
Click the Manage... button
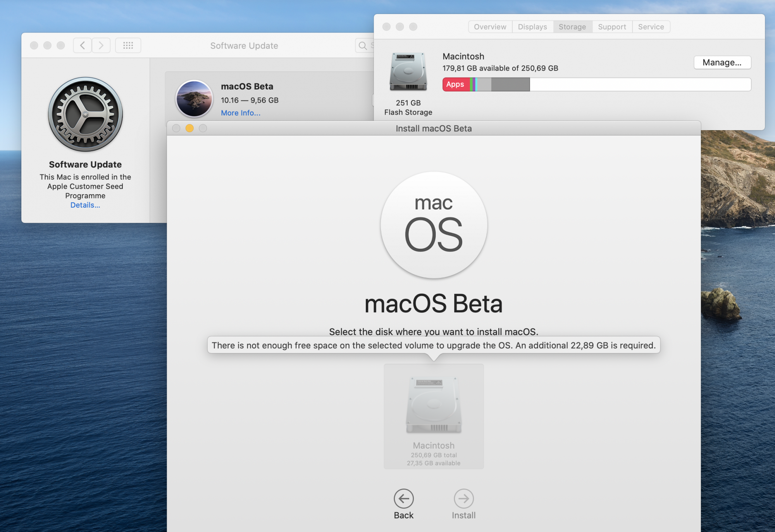pos(722,62)
